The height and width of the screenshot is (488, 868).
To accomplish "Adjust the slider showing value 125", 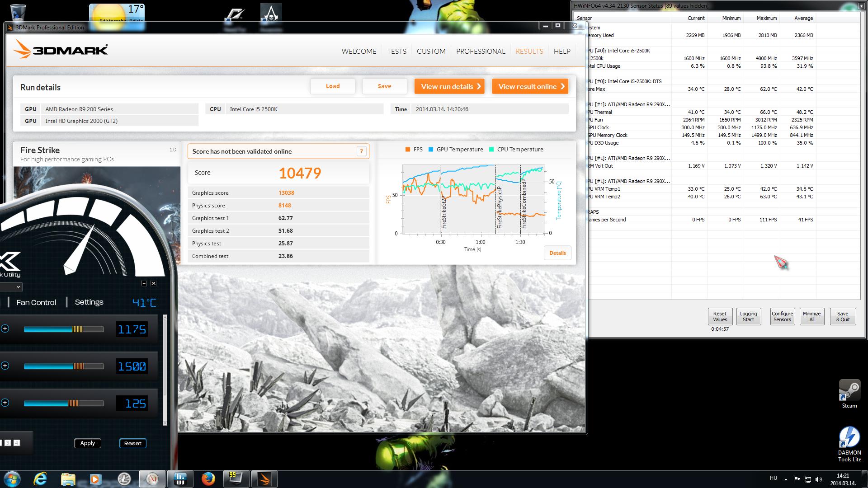I will [64, 404].
